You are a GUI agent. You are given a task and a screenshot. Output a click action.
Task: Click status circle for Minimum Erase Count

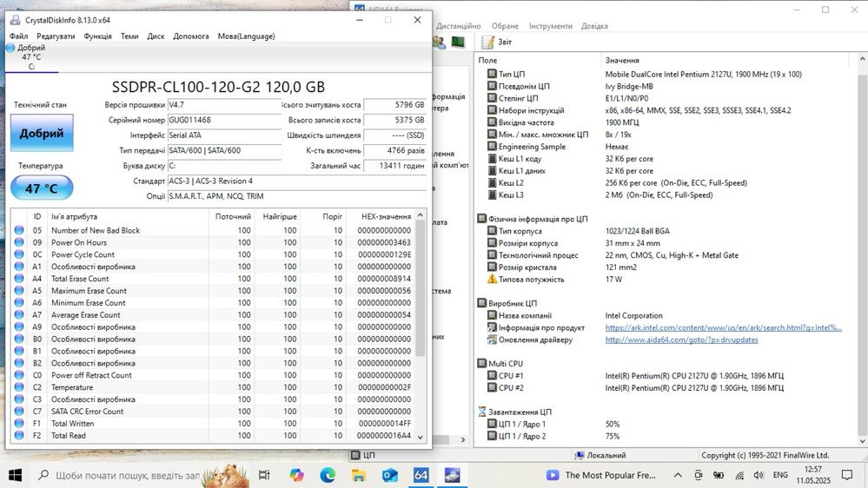(19, 303)
